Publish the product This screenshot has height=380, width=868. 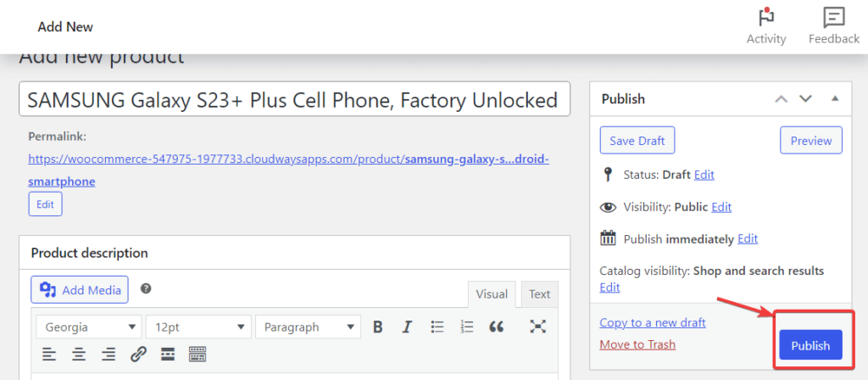tap(810, 346)
